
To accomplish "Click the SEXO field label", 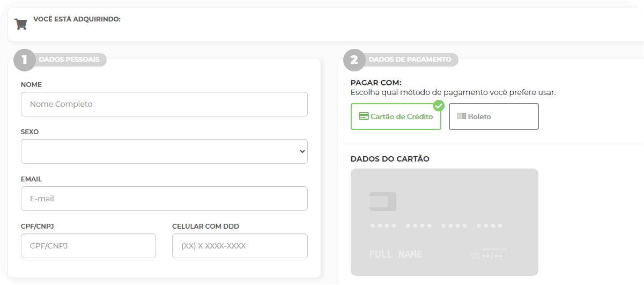I will pyautogui.click(x=30, y=132).
